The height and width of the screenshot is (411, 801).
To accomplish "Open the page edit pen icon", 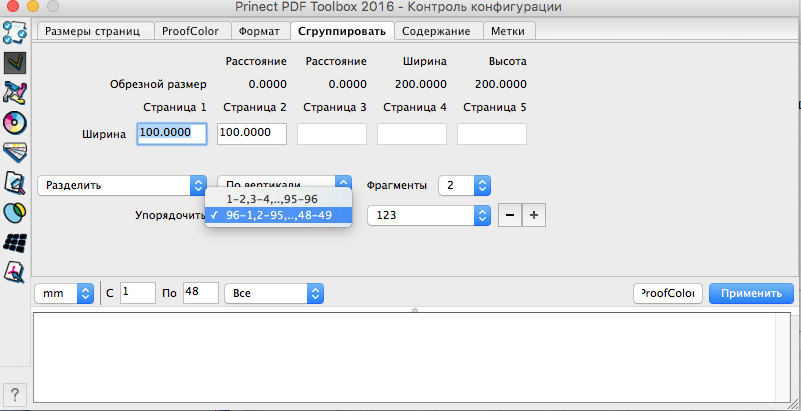I will click(x=15, y=272).
